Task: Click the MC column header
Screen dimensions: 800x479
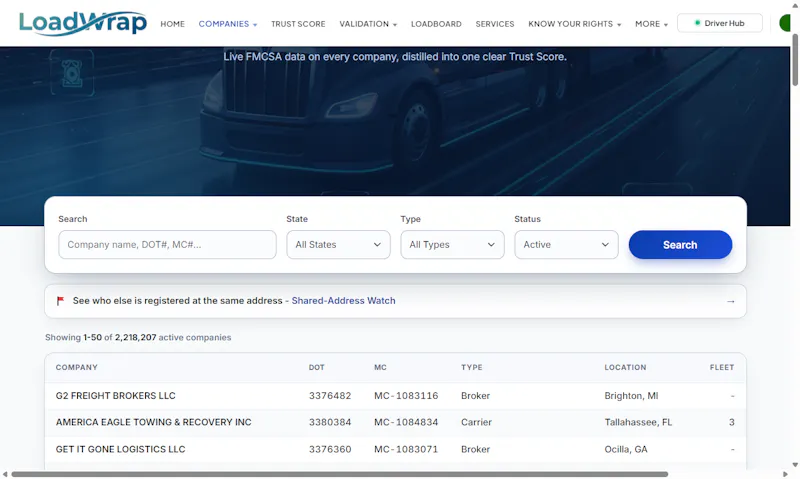Action: 380,367
